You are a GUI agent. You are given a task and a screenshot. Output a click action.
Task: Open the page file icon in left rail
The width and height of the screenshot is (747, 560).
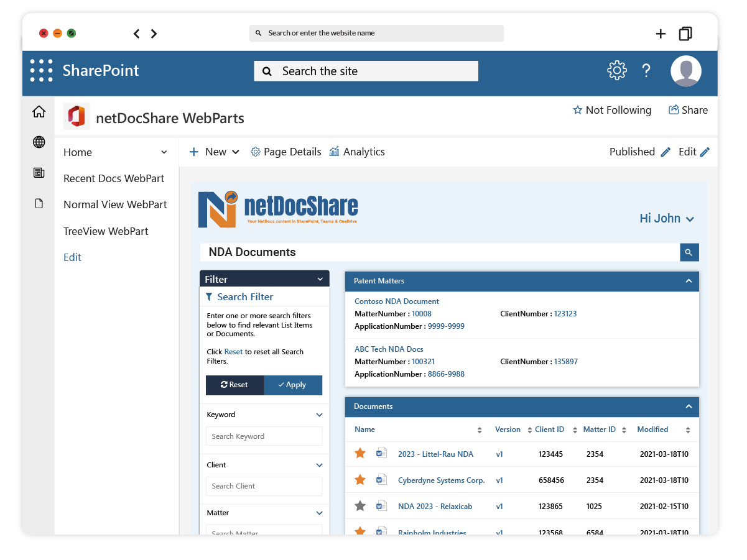point(39,203)
